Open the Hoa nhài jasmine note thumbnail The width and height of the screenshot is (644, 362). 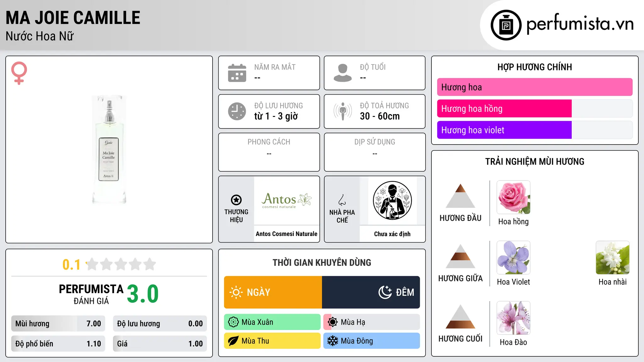pyautogui.click(x=613, y=258)
